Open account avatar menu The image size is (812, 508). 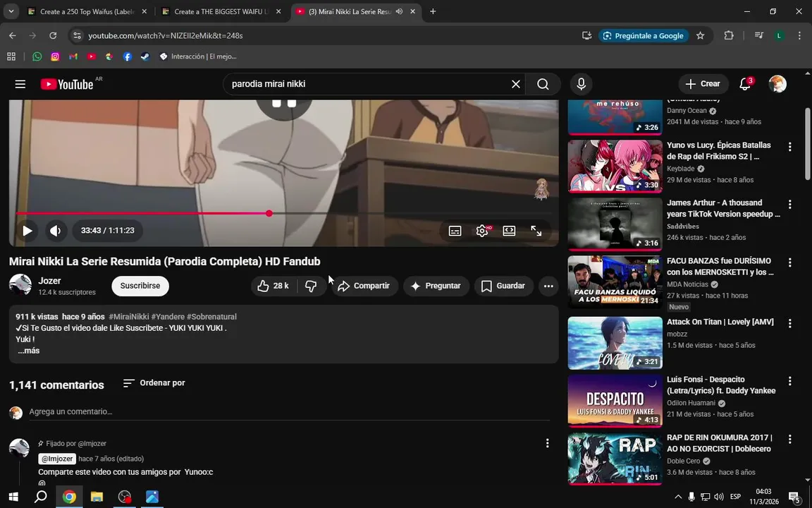point(777,84)
